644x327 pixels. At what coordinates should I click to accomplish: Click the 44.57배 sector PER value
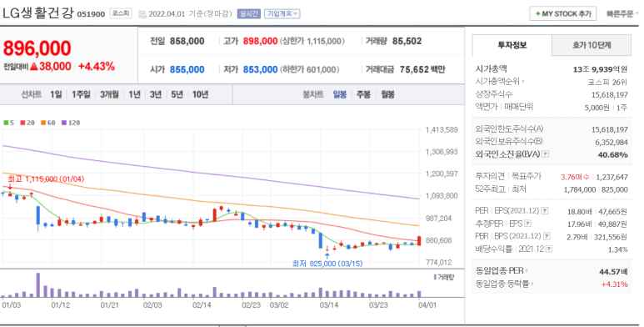pyautogui.click(x=613, y=271)
